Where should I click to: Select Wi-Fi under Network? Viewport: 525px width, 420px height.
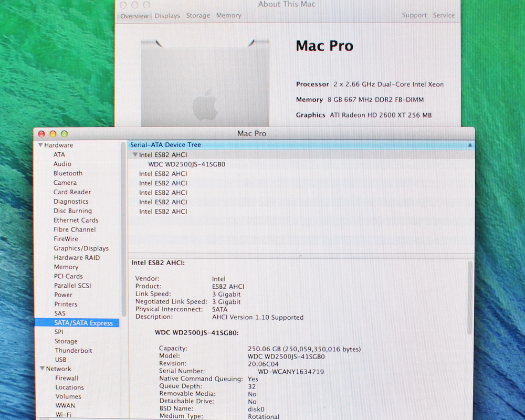pyautogui.click(x=64, y=414)
